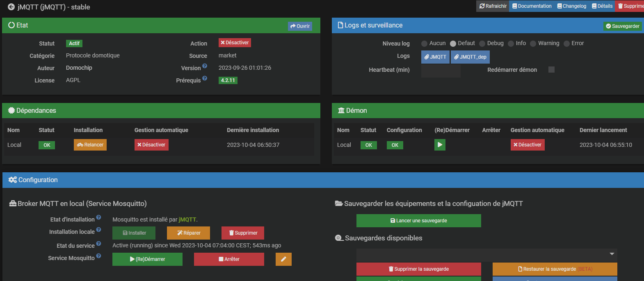Click the jMQTT link in installation status
Viewport: 644px width, 281px height.
click(x=187, y=219)
